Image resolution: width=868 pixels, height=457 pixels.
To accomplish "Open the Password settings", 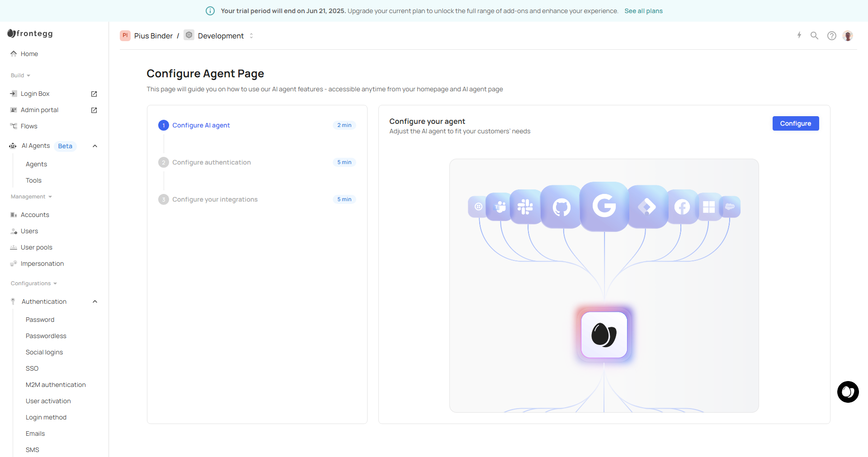I will (x=40, y=320).
